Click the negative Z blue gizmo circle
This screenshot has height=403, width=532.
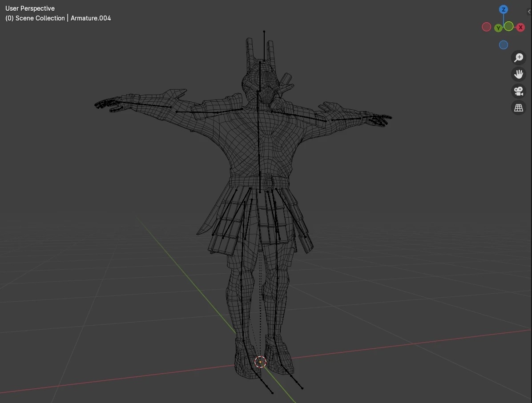point(504,45)
